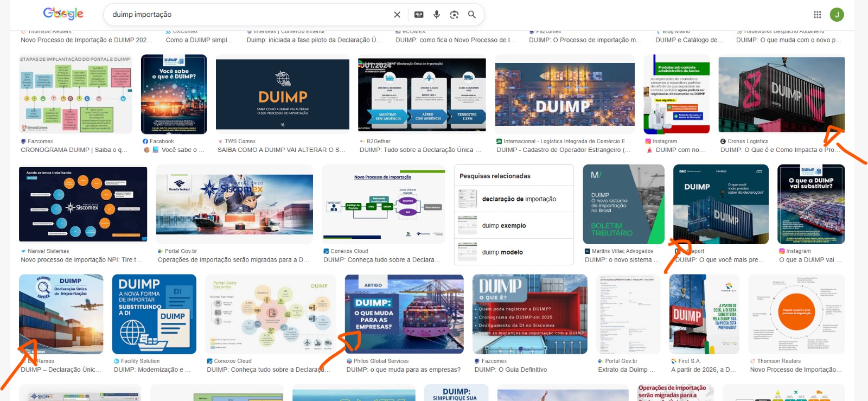The height and width of the screenshot is (401, 868).
Task: Open 'DUIMP: o novo sistema' result title
Action: click(x=622, y=260)
